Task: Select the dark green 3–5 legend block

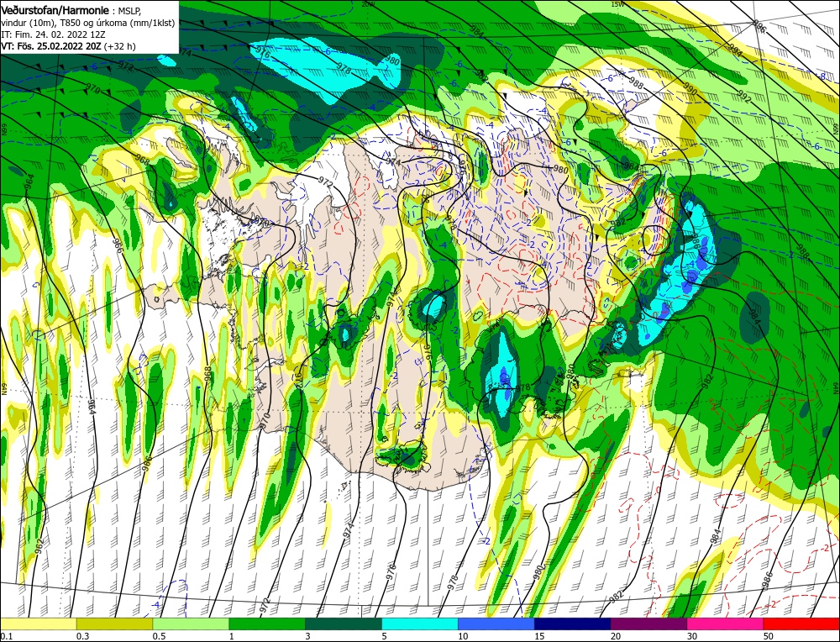Action: click(344, 624)
